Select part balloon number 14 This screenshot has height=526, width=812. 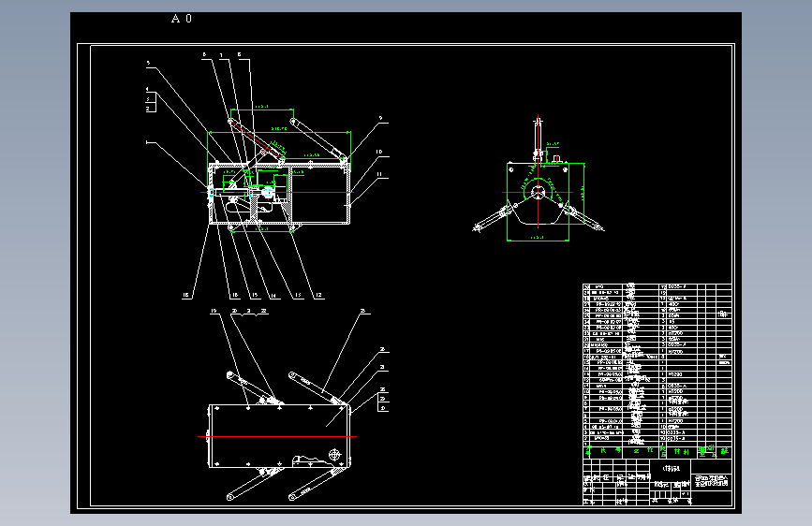click(x=273, y=296)
